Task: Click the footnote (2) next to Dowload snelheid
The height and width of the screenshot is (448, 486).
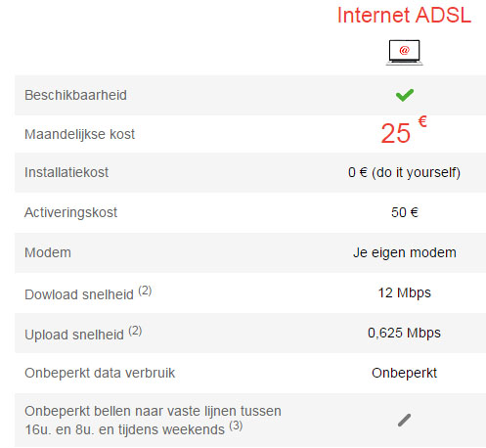Action: coord(145,291)
